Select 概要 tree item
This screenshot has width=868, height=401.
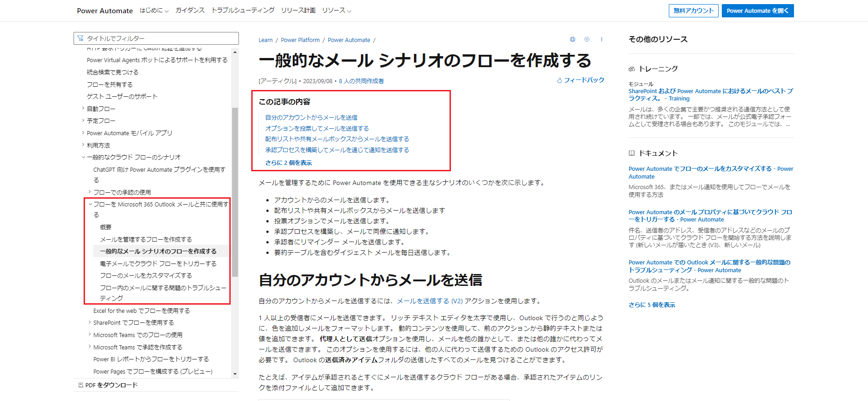[106, 227]
